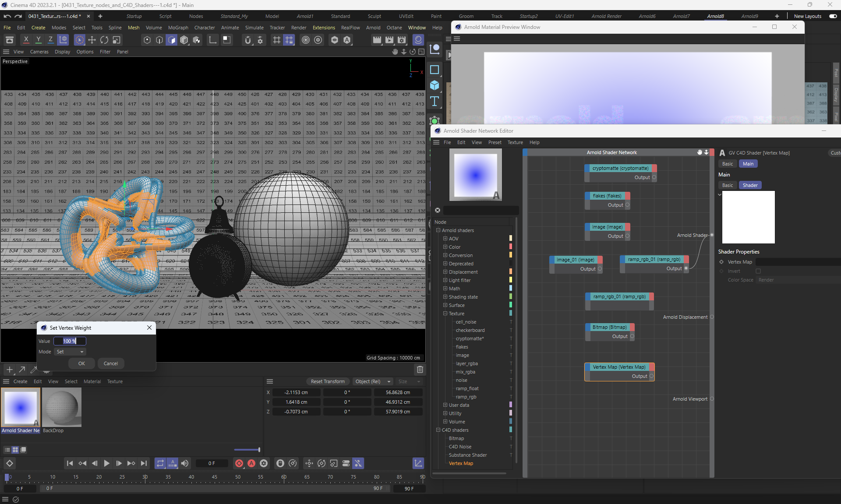Image resolution: width=841 pixels, height=504 pixels.
Task: Toggle Autokeying red A button
Action: [251, 463]
